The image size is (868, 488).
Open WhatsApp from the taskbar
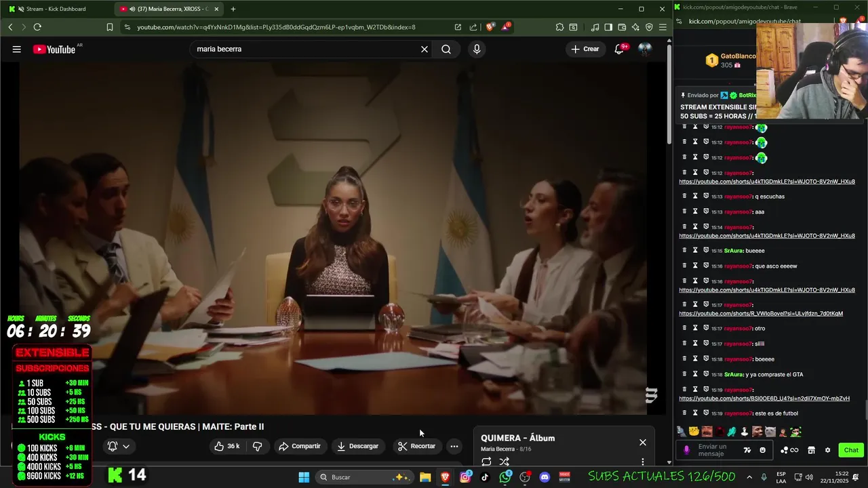point(505,477)
